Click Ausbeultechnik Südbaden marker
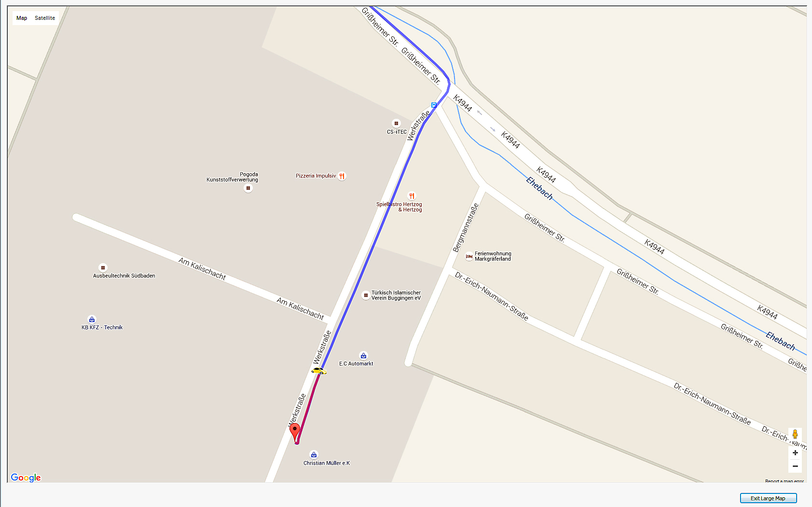The width and height of the screenshot is (812, 507). [103, 268]
